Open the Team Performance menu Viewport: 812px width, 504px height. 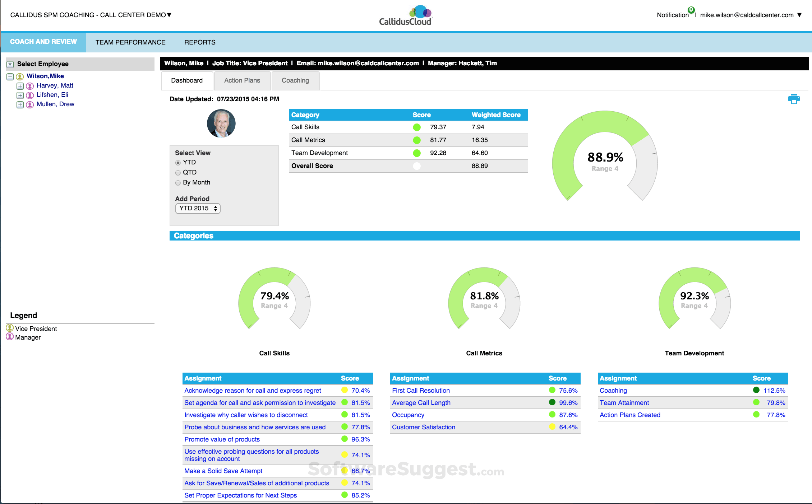(130, 42)
